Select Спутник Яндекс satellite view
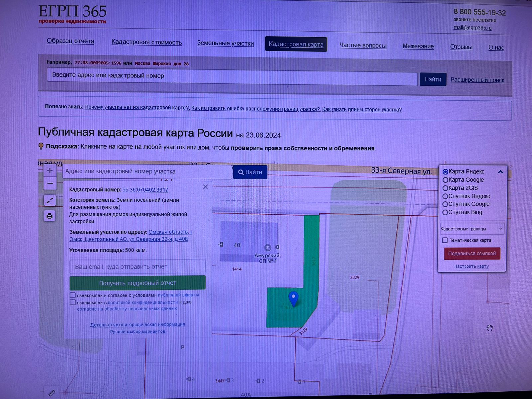The height and width of the screenshot is (399, 532). pyautogui.click(x=445, y=196)
